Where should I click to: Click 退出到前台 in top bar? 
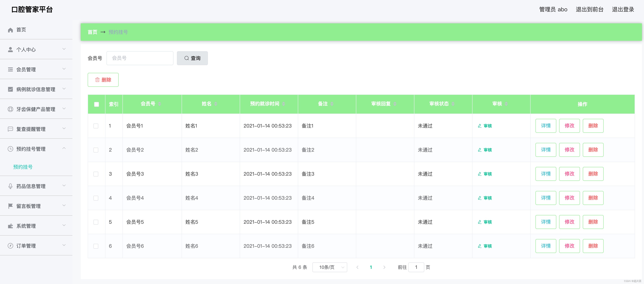coord(590,10)
